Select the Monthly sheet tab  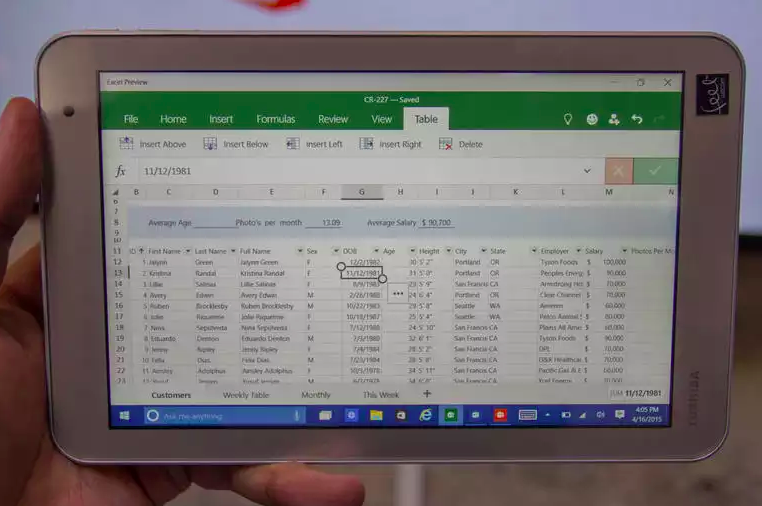[316, 395]
